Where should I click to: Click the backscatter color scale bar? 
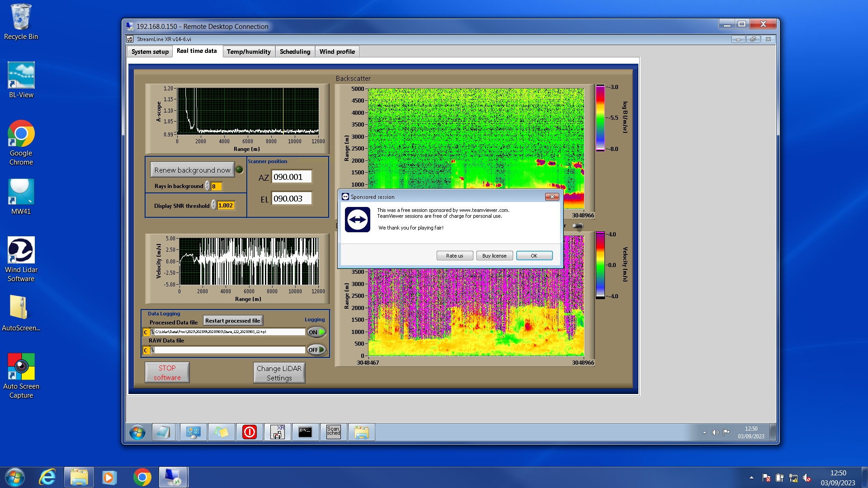tap(600, 117)
